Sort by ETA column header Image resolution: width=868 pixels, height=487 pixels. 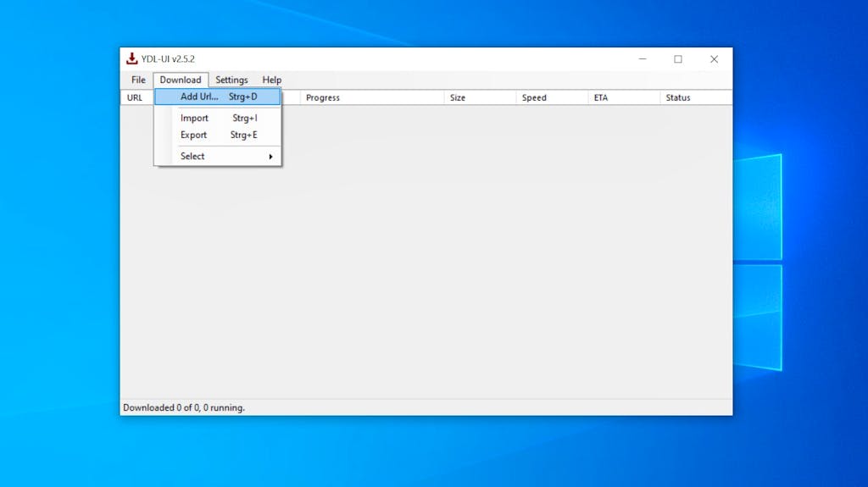624,97
